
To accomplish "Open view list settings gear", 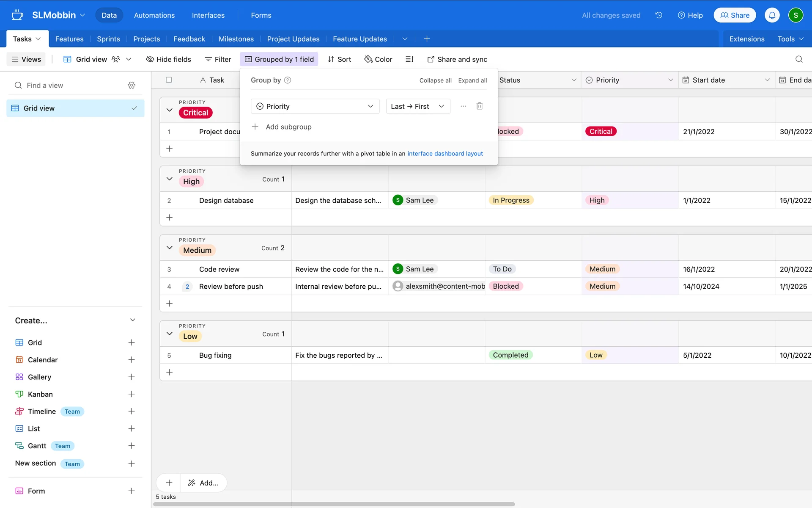I will point(132,86).
